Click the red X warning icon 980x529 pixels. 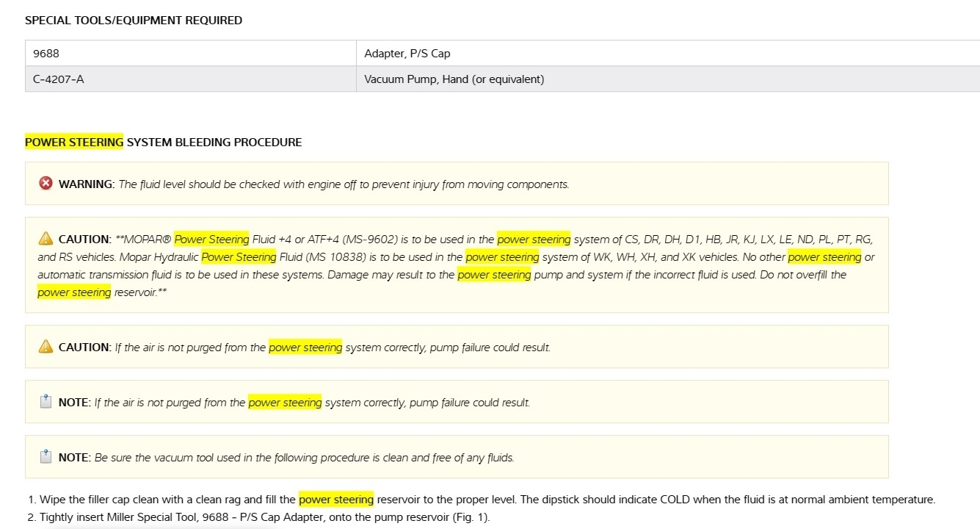coord(46,184)
